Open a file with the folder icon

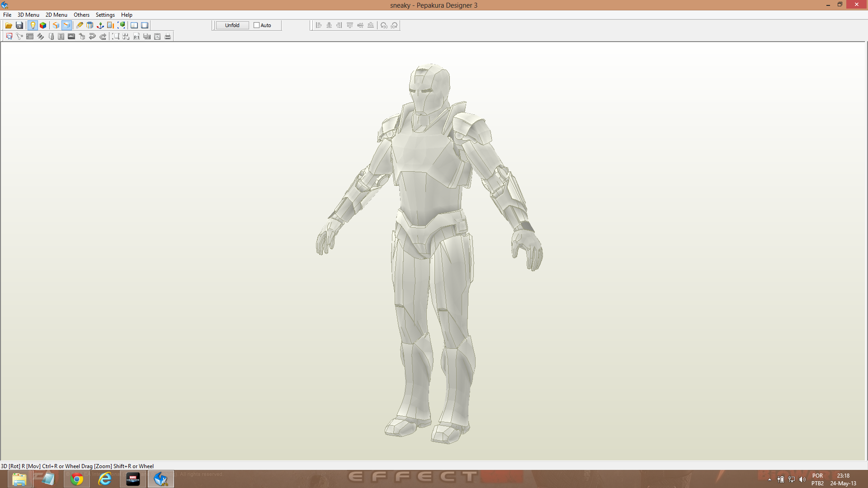pyautogui.click(x=9, y=25)
